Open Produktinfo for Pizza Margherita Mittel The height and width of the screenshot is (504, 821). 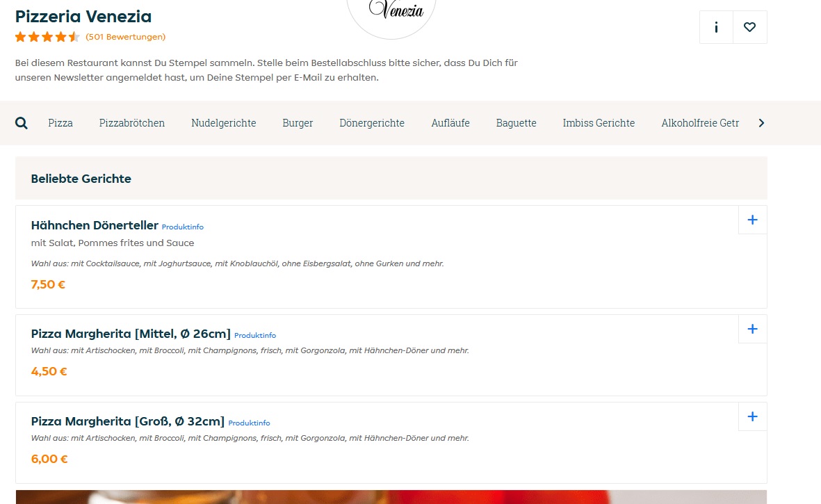pos(255,335)
